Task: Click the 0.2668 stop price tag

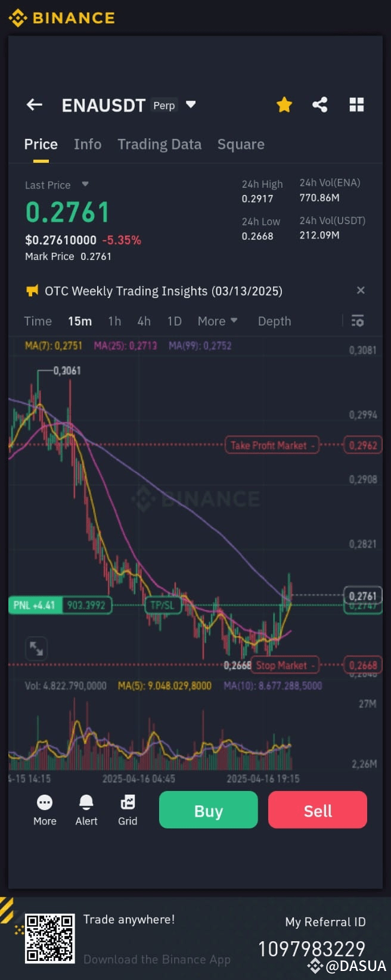Action: coord(363,665)
